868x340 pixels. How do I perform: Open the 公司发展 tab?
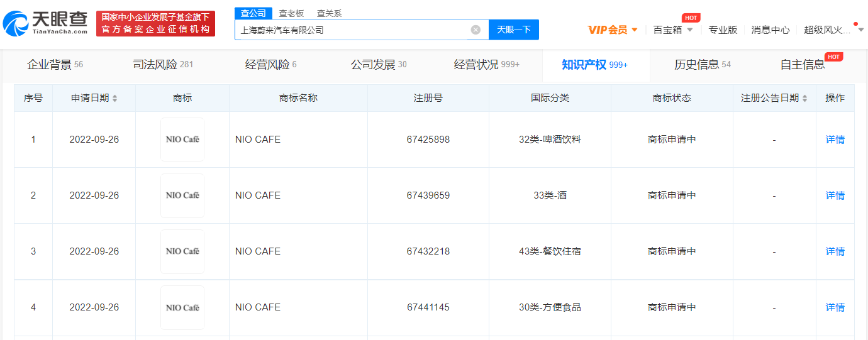(379, 65)
